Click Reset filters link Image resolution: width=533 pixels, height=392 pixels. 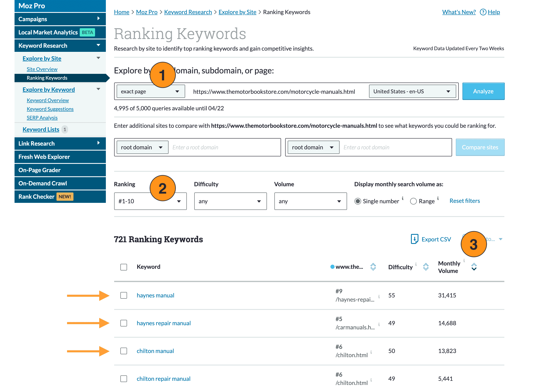point(465,201)
